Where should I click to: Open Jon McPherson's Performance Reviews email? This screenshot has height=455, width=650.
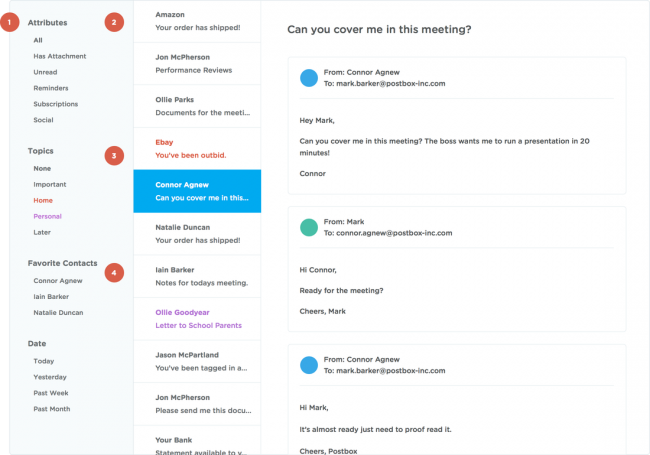click(196, 63)
